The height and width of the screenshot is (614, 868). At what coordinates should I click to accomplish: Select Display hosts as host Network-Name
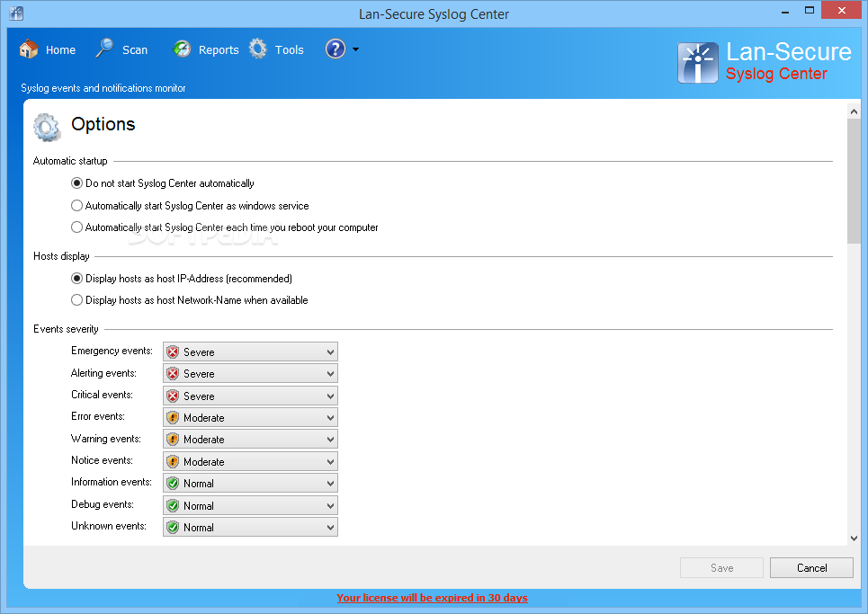(x=77, y=300)
